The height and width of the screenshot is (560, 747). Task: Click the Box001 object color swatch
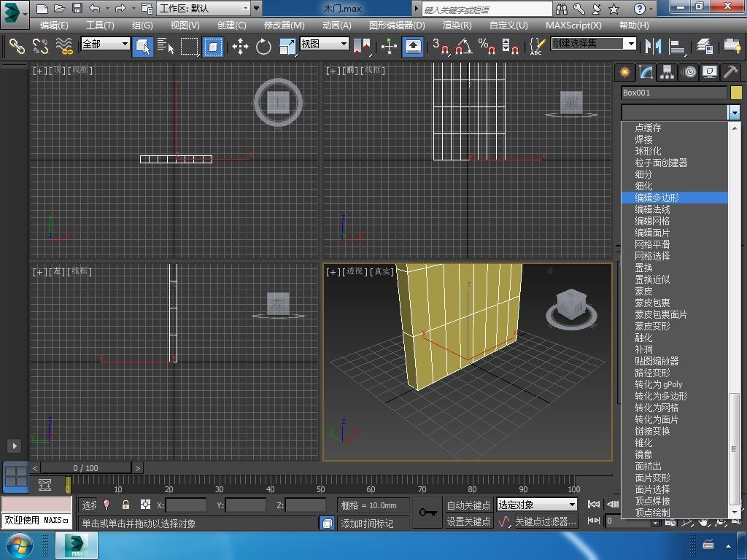click(736, 93)
